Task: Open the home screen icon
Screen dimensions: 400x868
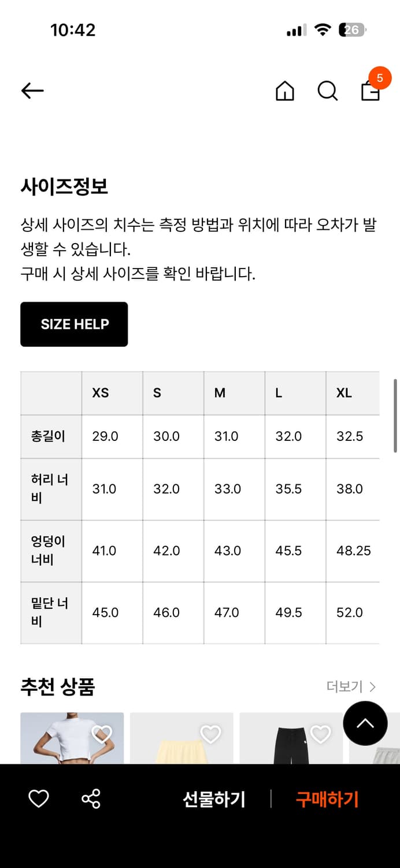Action: click(x=285, y=91)
